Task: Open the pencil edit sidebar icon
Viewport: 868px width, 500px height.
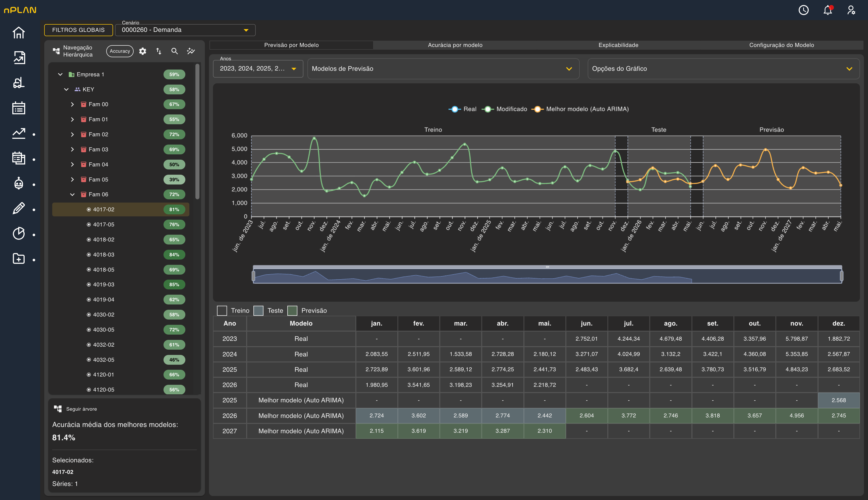Action: point(19,208)
